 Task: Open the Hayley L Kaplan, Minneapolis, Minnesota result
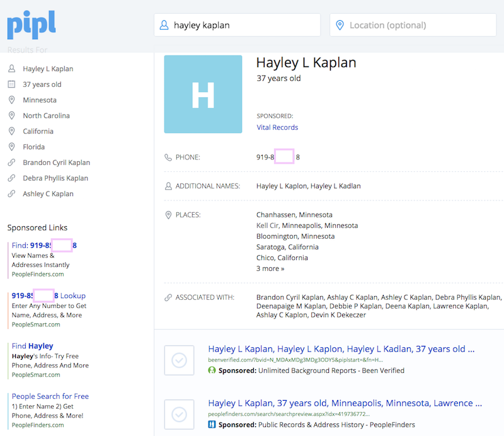(x=345, y=403)
